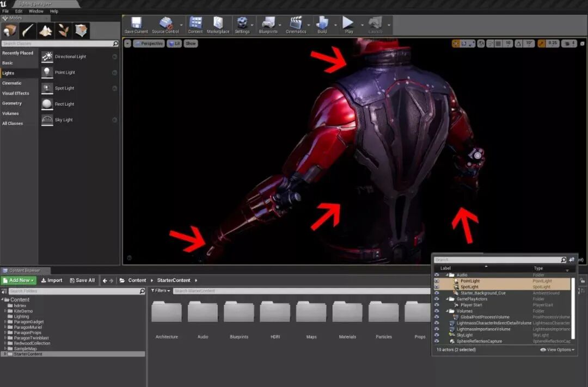Open the Blueprints toolbar menu
This screenshot has width=588, height=387.
(268, 24)
